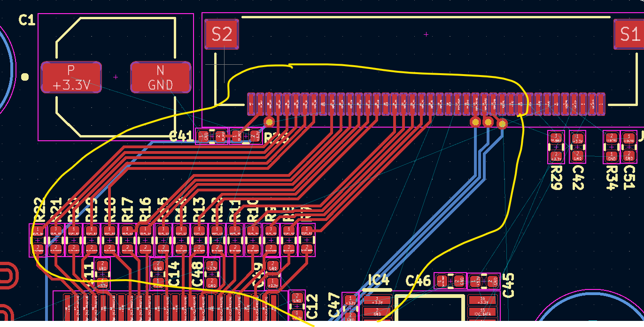
Task: Select middle of three vias under connector
Action: click(x=488, y=122)
